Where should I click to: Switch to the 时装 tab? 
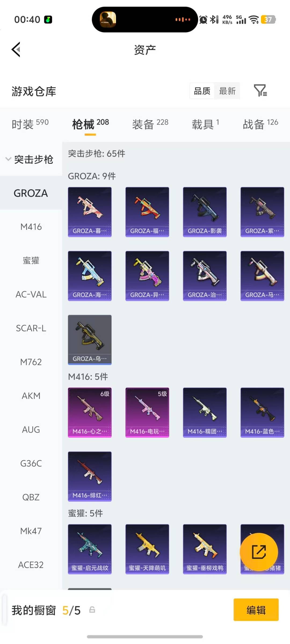pos(30,124)
